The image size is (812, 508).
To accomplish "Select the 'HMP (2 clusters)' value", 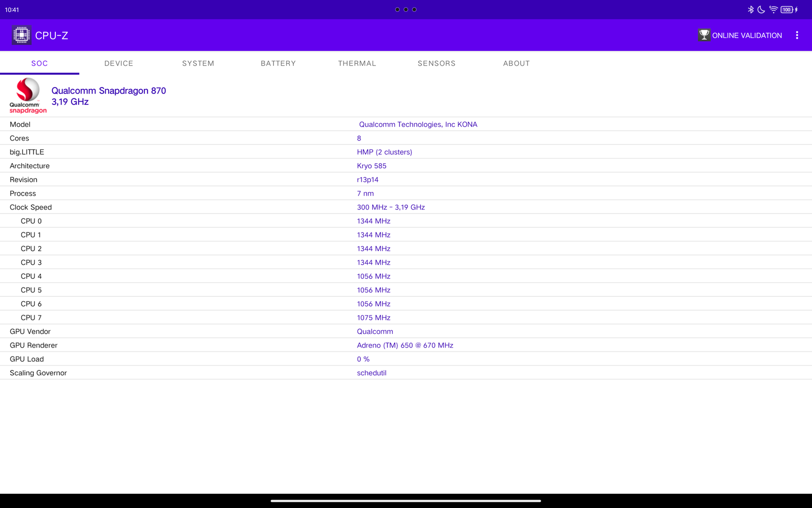I will coord(384,152).
